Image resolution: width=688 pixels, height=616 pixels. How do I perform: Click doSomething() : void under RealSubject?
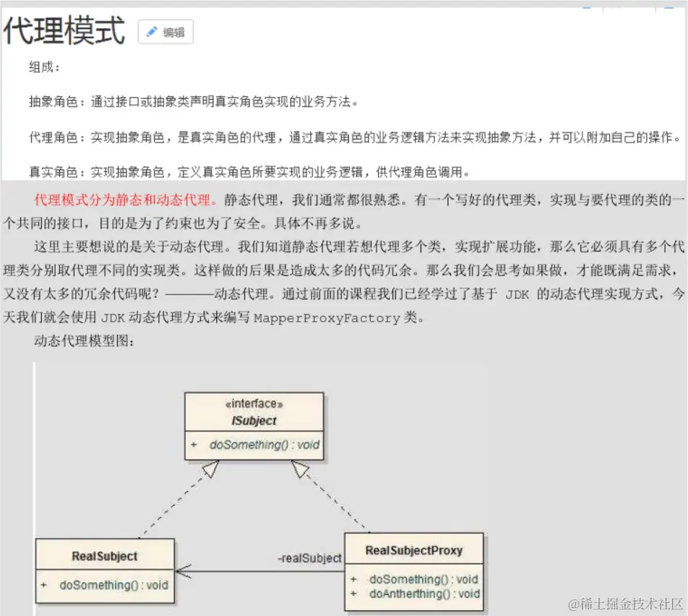point(113,585)
